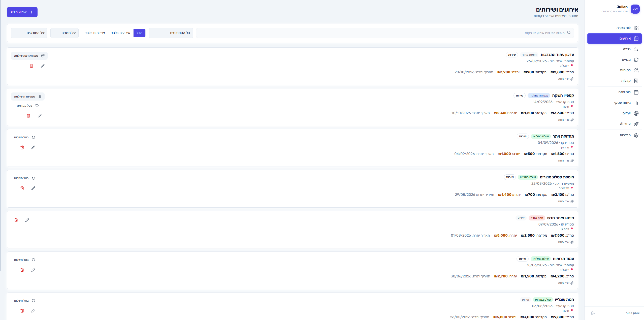Screen dimensions: 644x320
Task: Delete the קמפיין השקה entry via trash icon
Action: pos(28,116)
